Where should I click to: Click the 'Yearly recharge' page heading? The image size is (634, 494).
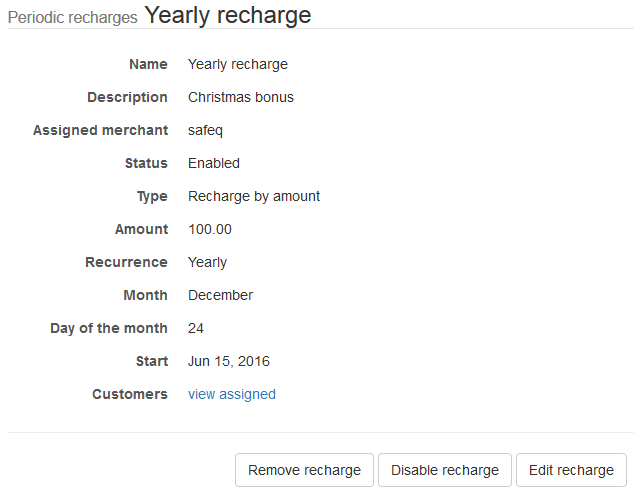228,15
